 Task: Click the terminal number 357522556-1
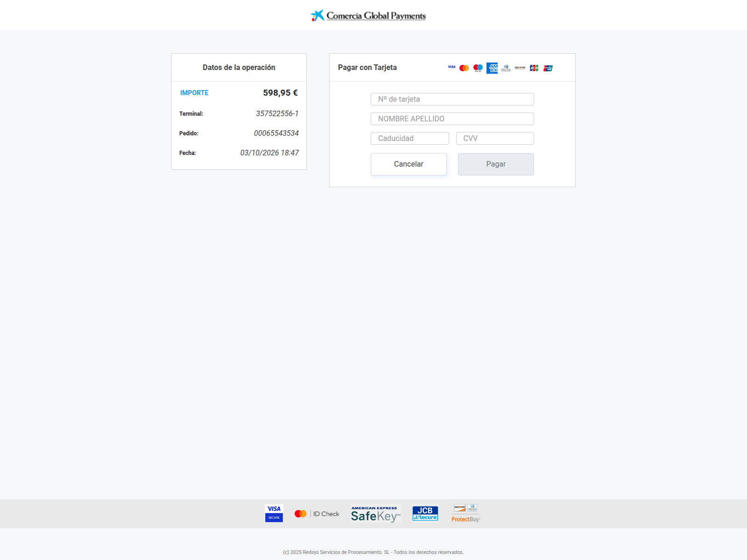click(x=277, y=113)
